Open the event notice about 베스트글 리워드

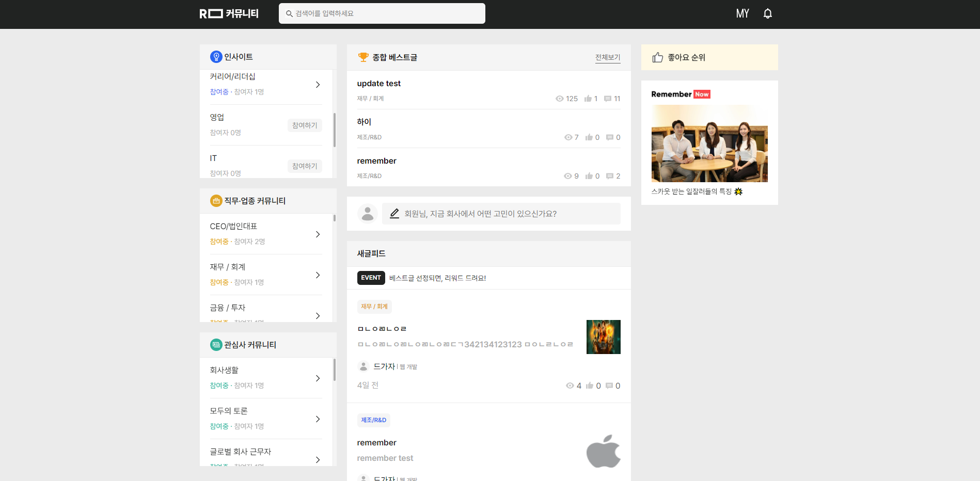pyautogui.click(x=437, y=278)
